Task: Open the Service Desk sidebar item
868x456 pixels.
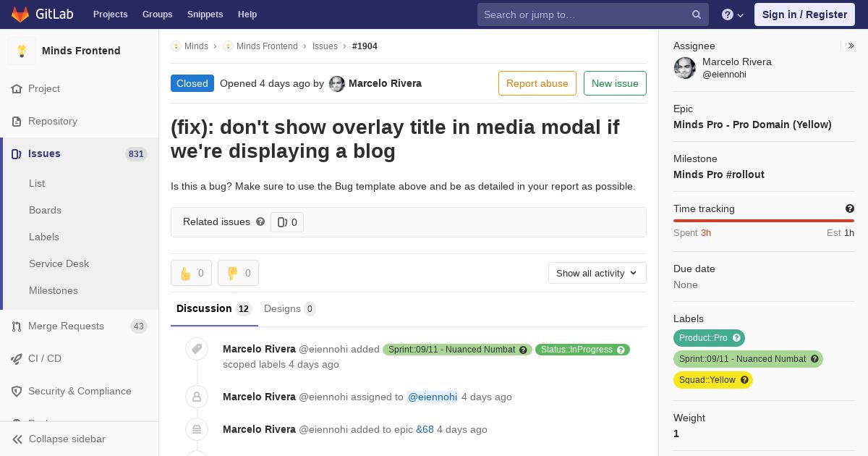Action: click(59, 263)
